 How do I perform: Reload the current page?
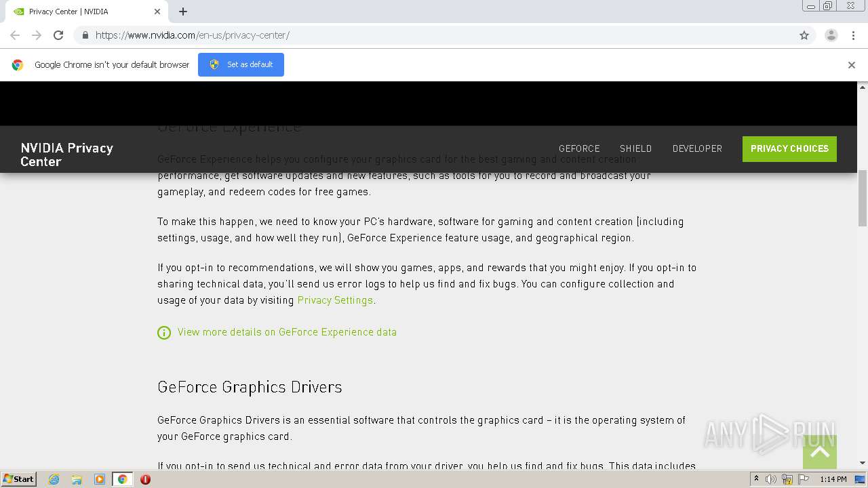pos(58,35)
